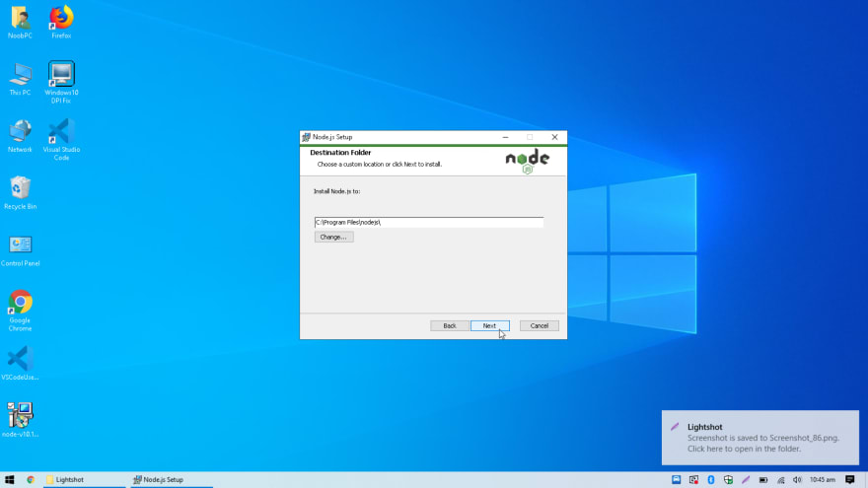Close the Node.js Setup window

554,137
